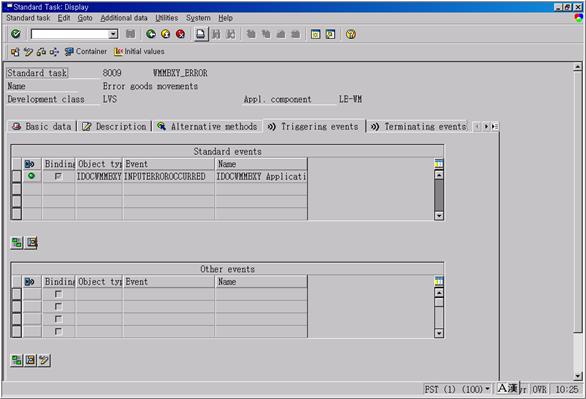The height and width of the screenshot is (399, 586).
Task: Click the yellow Exit arrow icon
Action: 166,34
